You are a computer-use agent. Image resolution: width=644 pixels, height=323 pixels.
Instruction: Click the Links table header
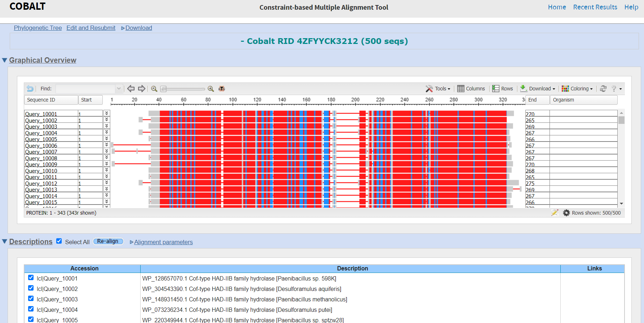(593, 268)
